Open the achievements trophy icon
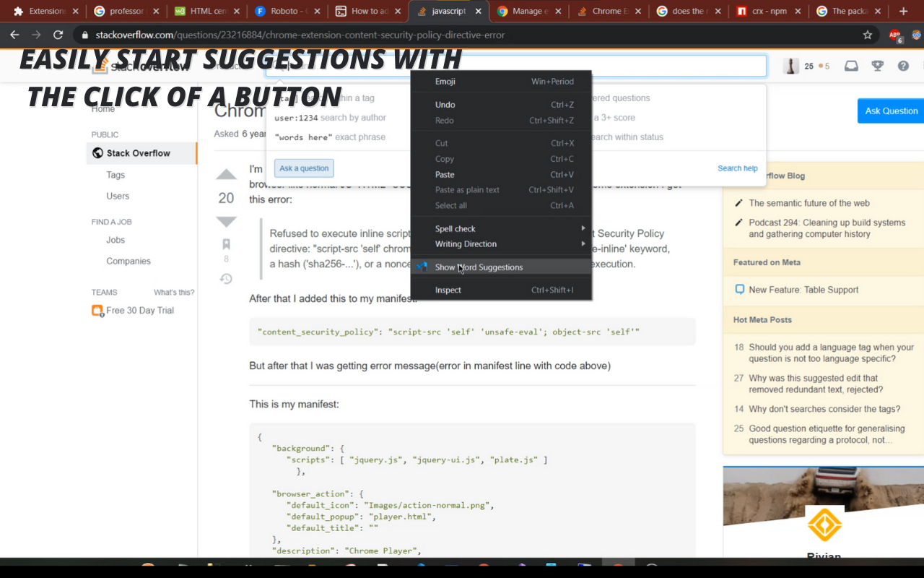This screenshot has width=924, height=578. click(x=878, y=66)
